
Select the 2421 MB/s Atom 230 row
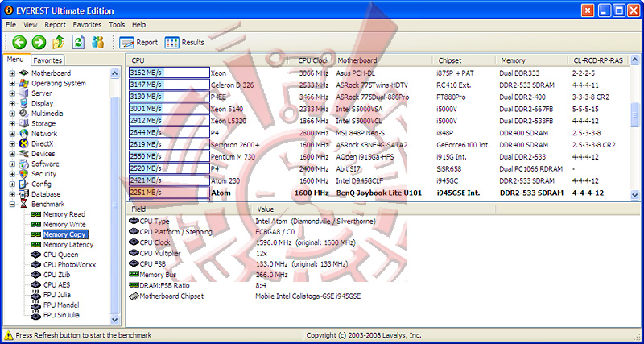point(378,180)
